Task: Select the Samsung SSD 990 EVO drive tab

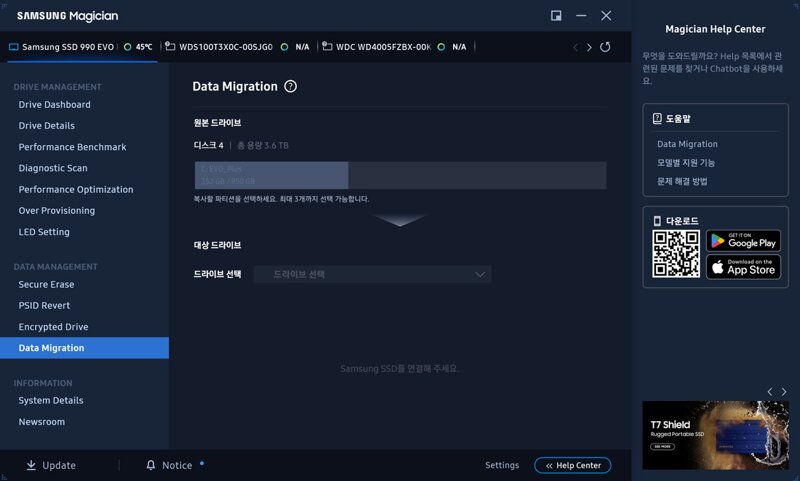Action: click(82, 47)
